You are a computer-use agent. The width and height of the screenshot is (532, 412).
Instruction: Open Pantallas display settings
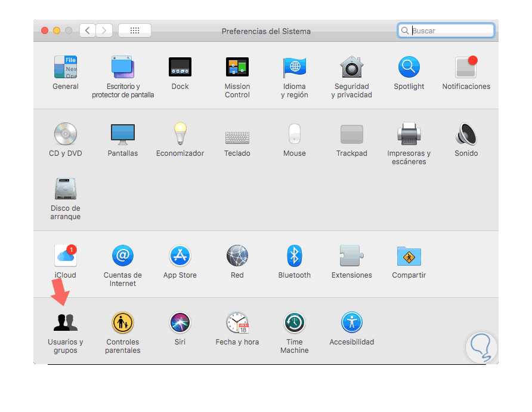(123, 134)
